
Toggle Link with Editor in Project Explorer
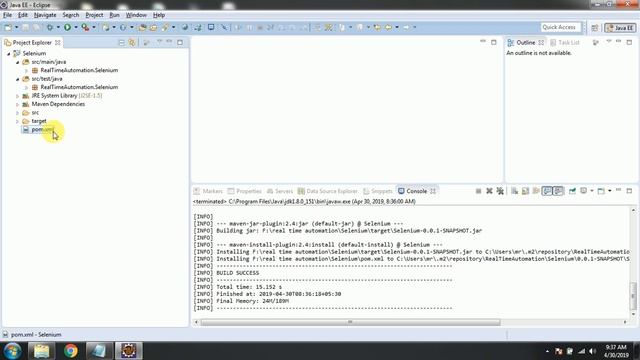point(132,42)
